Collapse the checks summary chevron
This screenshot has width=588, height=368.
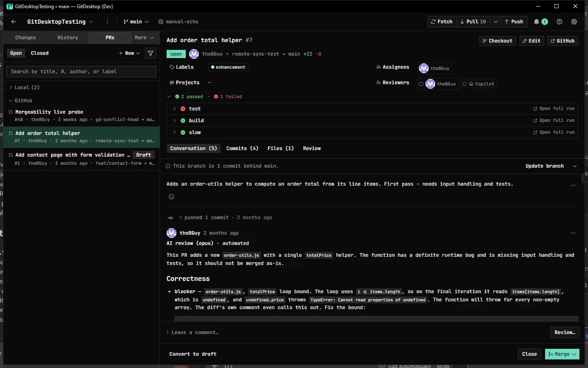(169, 97)
